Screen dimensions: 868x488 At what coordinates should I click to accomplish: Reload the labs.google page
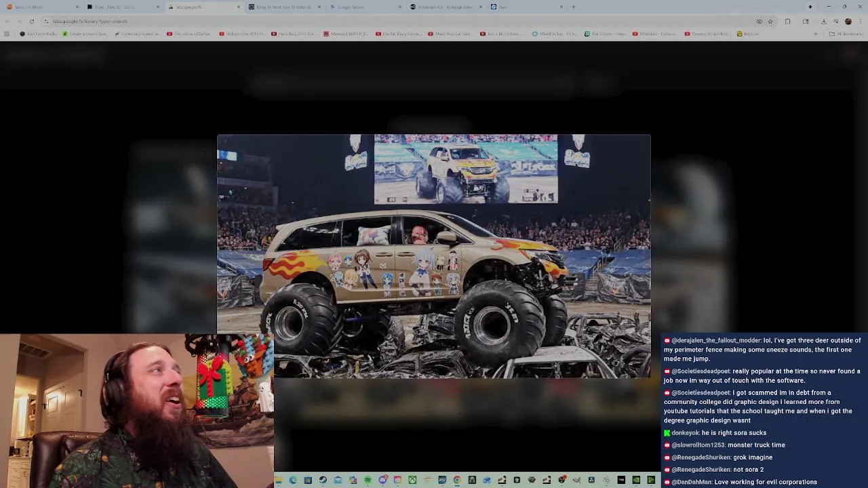coord(31,21)
